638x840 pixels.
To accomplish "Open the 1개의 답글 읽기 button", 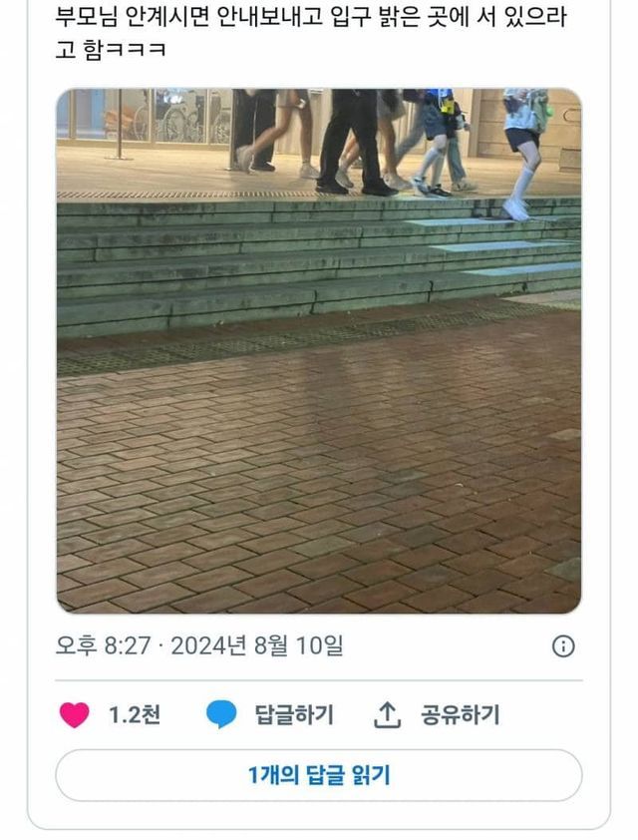I will [x=318, y=775].
